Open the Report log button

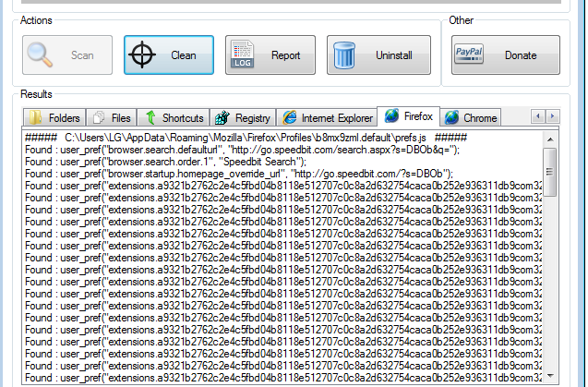pos(270,55)
